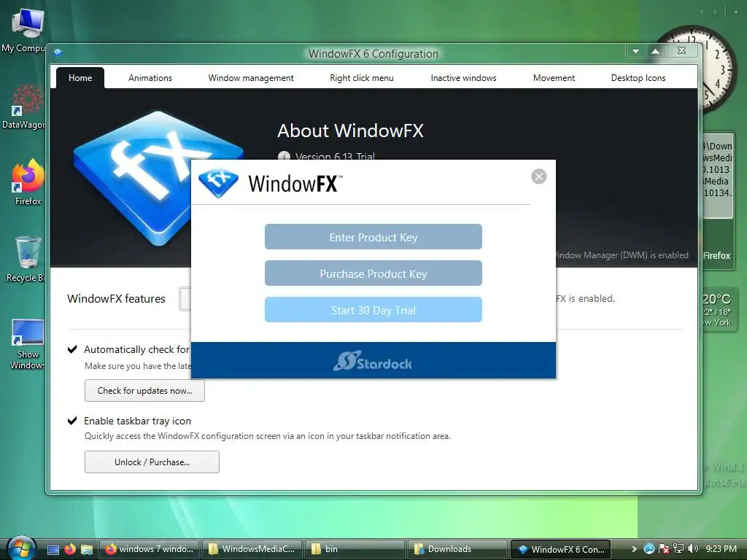Switch to WindowsMediaC... taskbar button
Screen dimensions: 747x560
click(252, 549)
